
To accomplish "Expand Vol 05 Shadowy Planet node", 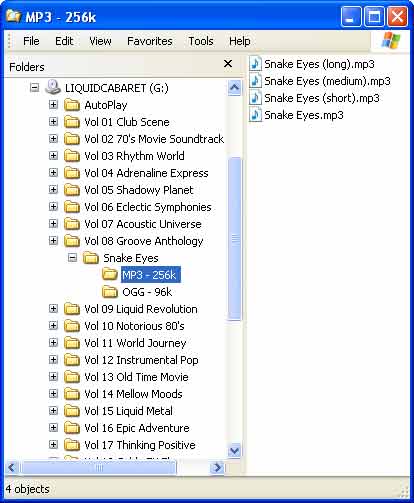I will pos(53,190).
